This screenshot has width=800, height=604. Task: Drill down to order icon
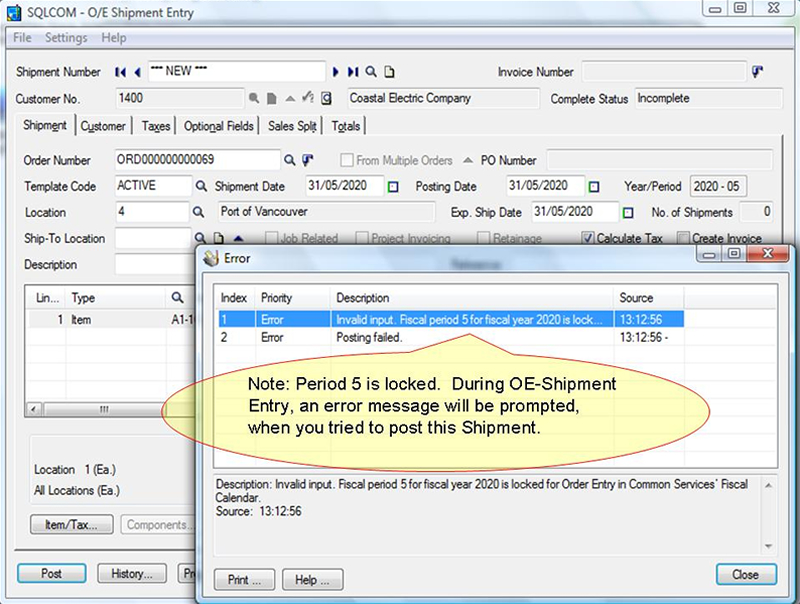tap(307, 160)
